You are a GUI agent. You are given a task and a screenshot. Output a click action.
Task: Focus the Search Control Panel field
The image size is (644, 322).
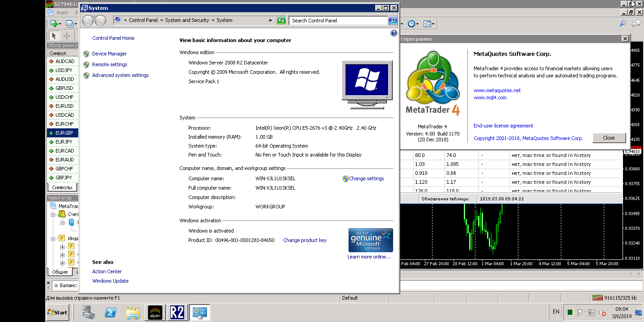pyautogui.click(x=338, y=20)
